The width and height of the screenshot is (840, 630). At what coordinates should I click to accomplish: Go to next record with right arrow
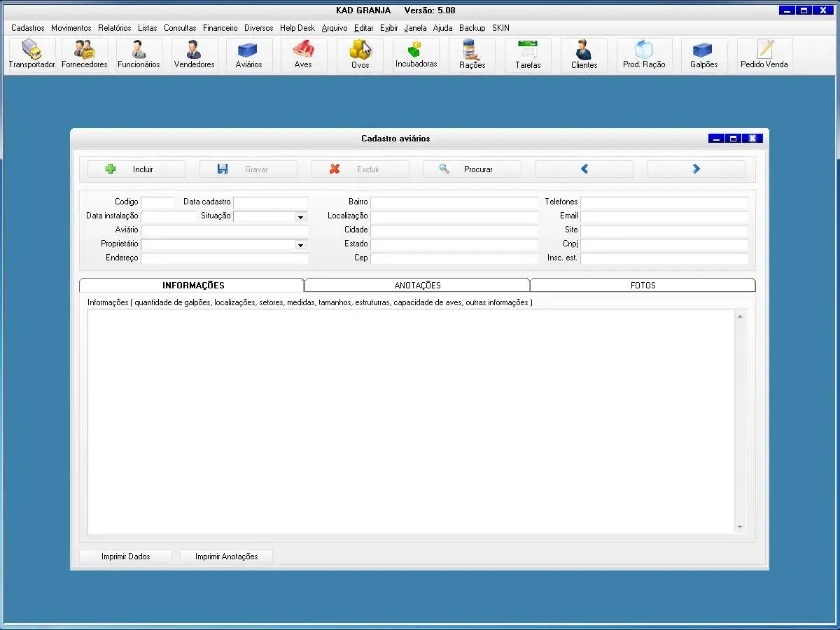[696, 169]
